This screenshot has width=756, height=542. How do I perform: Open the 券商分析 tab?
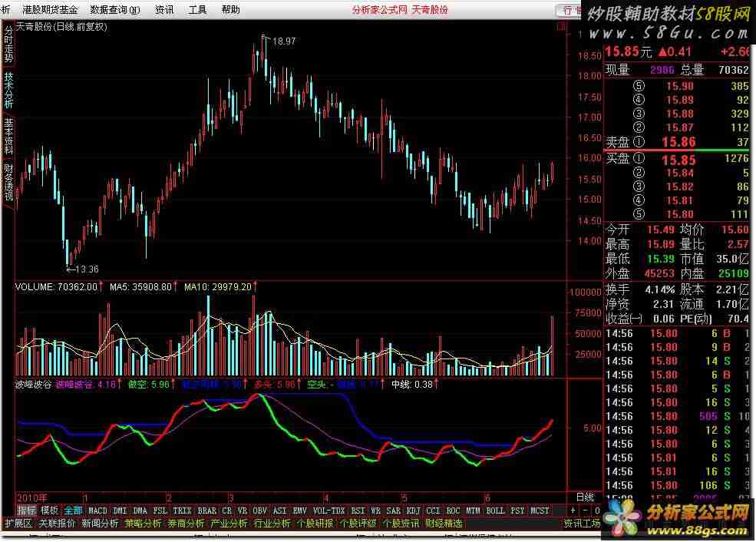tap(186, 524)
